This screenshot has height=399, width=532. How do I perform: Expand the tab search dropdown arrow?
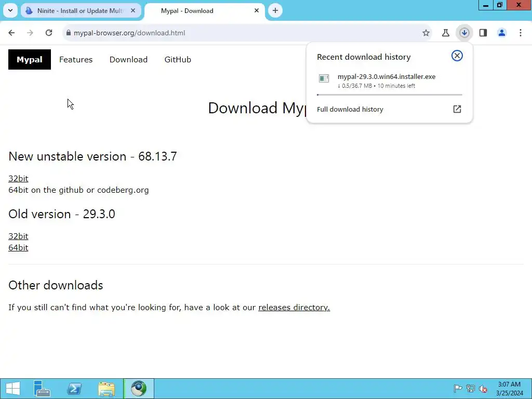pyautogui.click(x=10, y=10)
